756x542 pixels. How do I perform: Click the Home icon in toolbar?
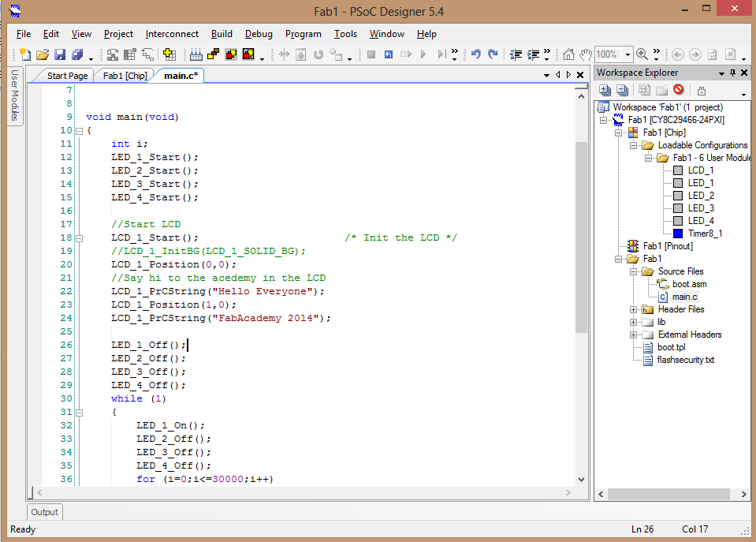(568, 54)
